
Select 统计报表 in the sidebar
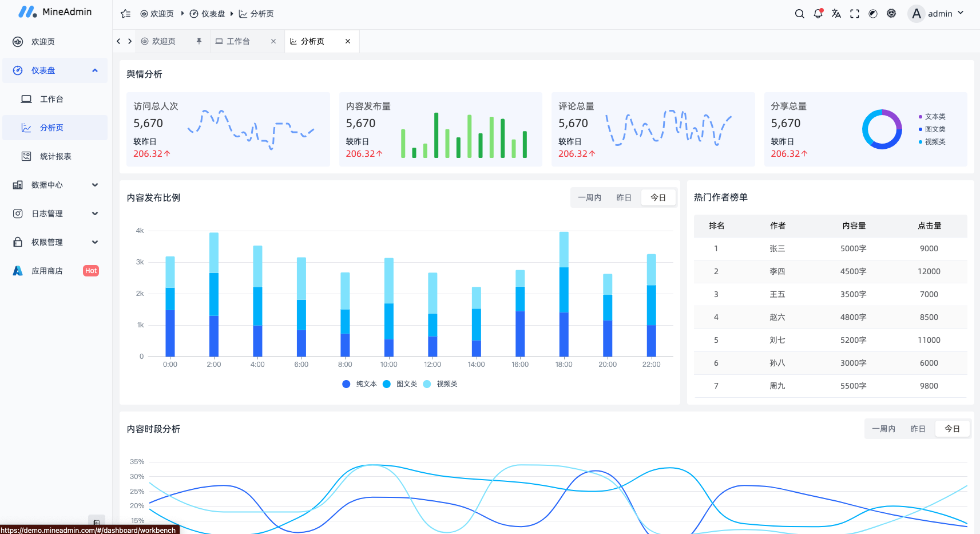tap(55, 156)
